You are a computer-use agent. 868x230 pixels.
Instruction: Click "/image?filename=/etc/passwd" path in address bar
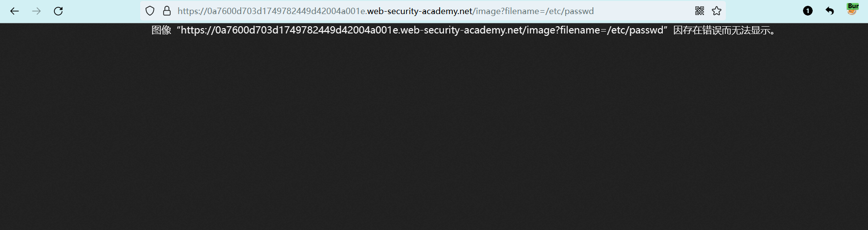point(533,11)
